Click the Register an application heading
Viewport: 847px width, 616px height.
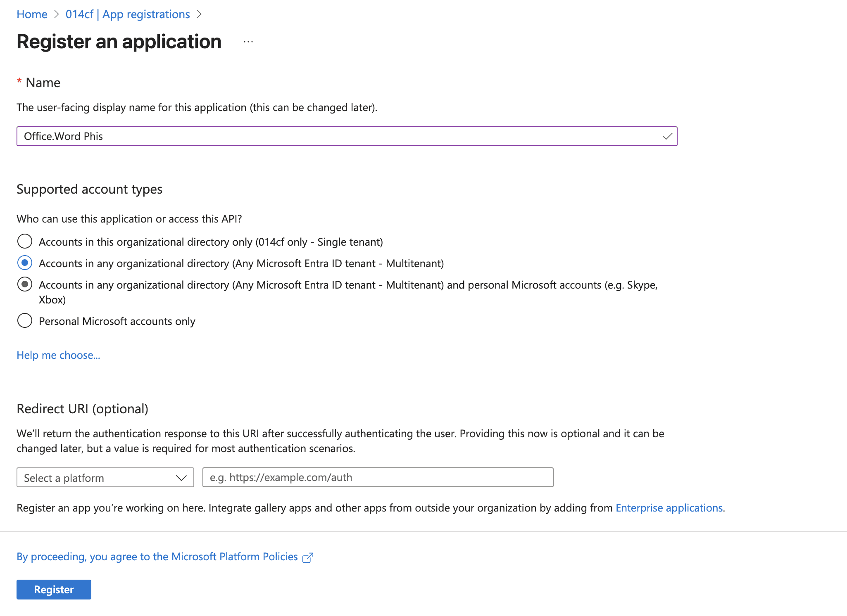click(119, 42)
